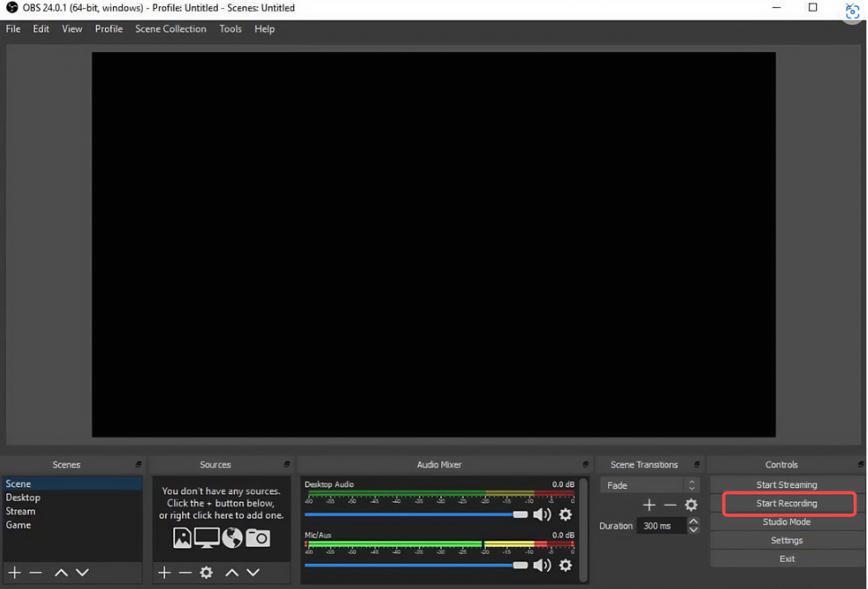Open the scene transition properties gear
Viewport: 868px width, 589px height.
pyautogui.click(x=691, y=505)
